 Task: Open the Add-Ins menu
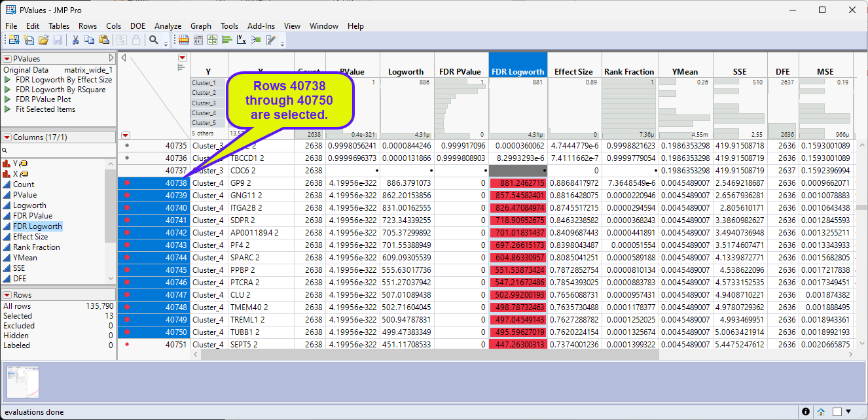pyautogui.click(x=261, y=26)
